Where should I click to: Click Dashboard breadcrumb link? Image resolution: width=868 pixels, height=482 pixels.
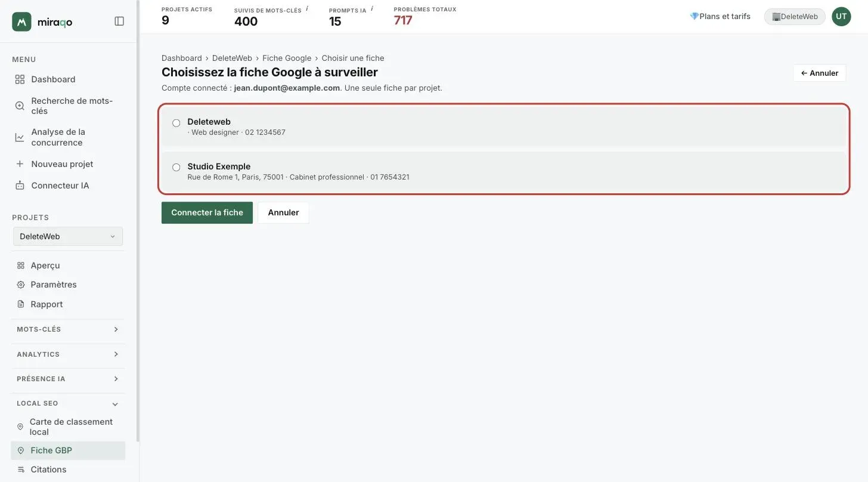182,58
